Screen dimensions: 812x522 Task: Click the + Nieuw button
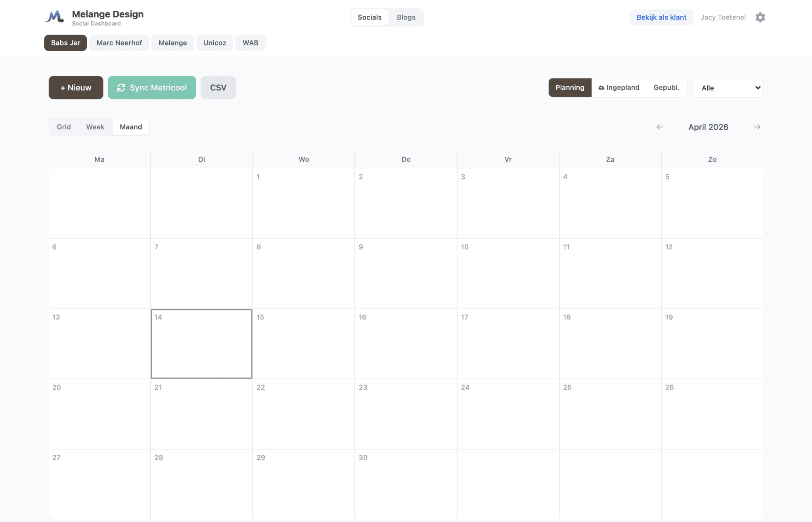coord(75,88)
